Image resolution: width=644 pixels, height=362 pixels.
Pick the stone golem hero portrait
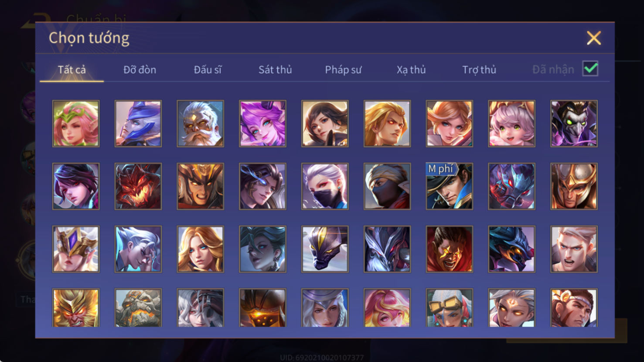(x=138, y=308)
